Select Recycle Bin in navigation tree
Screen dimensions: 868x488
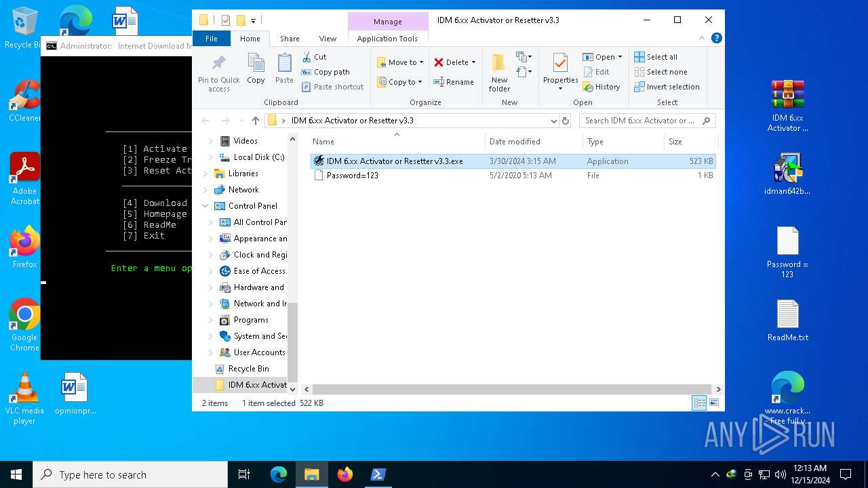coord(248,369)
